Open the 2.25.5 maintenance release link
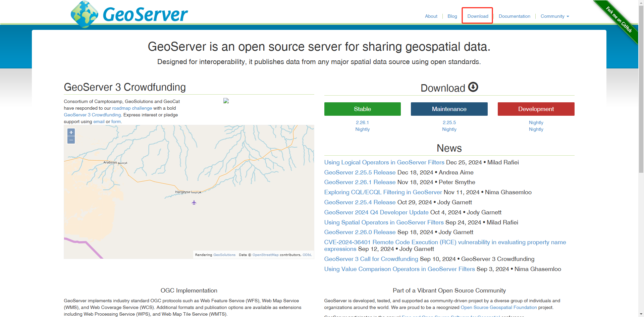644x317 pixels. [x=449, y=122]
